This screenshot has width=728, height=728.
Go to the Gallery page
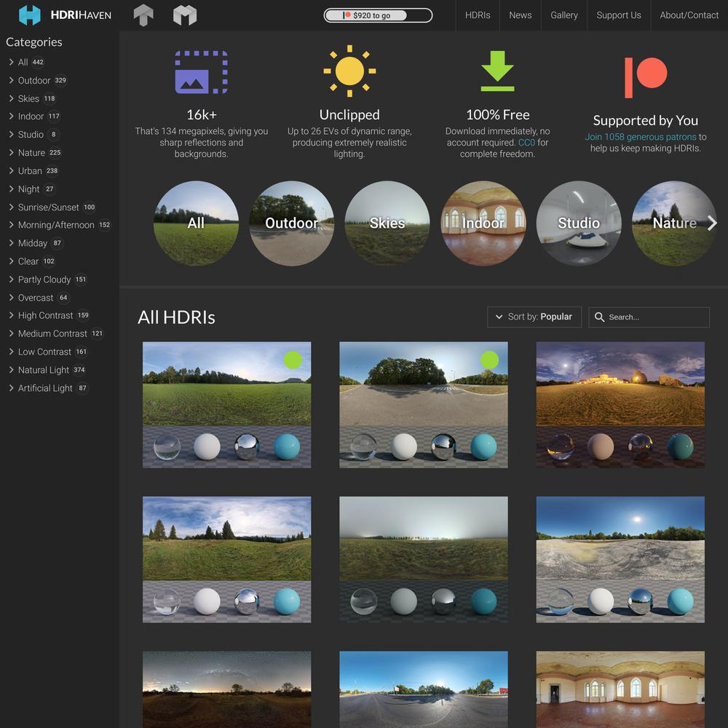pyautogui.click(x=564, y=15)
